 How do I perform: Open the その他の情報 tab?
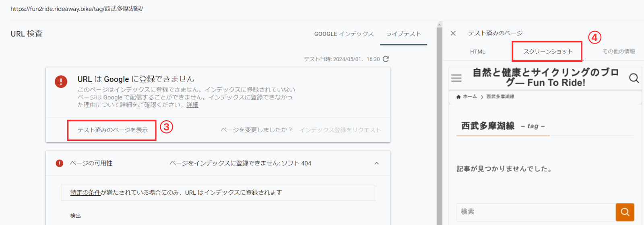618,52
